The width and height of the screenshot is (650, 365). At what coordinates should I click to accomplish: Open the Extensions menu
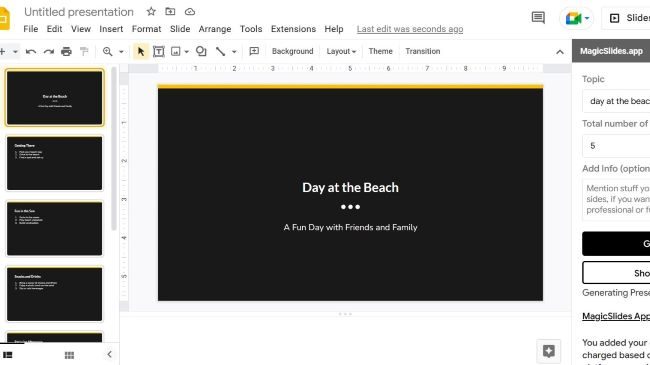[x=293, y=29]
